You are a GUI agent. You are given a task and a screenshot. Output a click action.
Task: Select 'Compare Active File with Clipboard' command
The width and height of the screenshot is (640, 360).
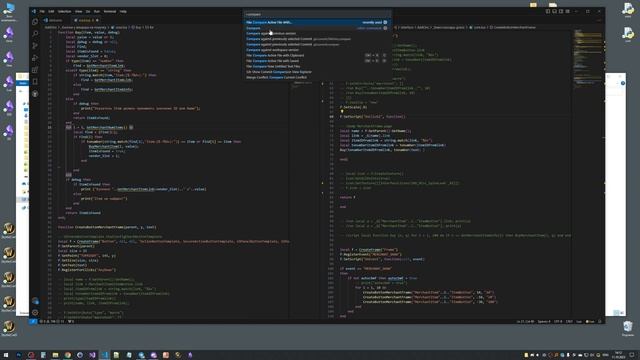tap(318, 55)
